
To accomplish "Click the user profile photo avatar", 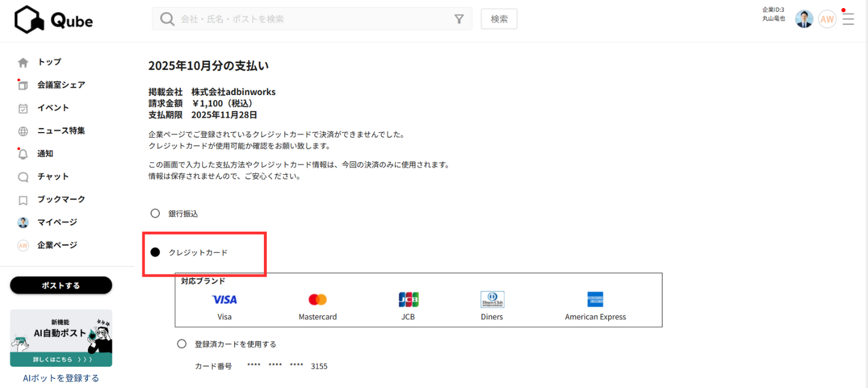I will (804, 19).
